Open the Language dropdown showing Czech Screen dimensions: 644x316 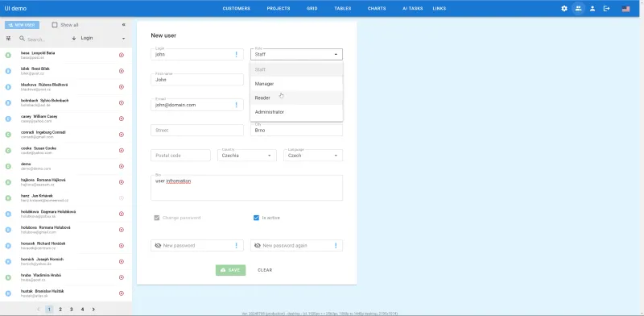pyautogui.click(x=313, y=156)
